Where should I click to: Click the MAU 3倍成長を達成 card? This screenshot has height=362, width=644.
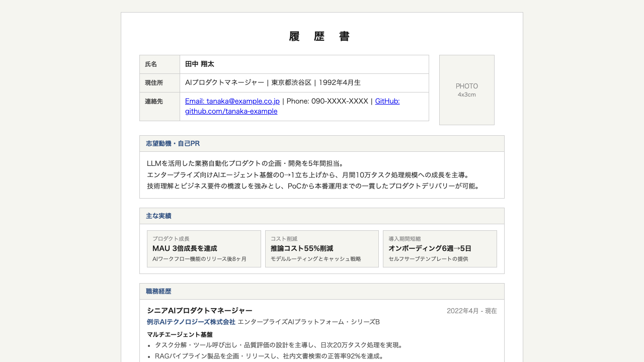tap(204, 249)
